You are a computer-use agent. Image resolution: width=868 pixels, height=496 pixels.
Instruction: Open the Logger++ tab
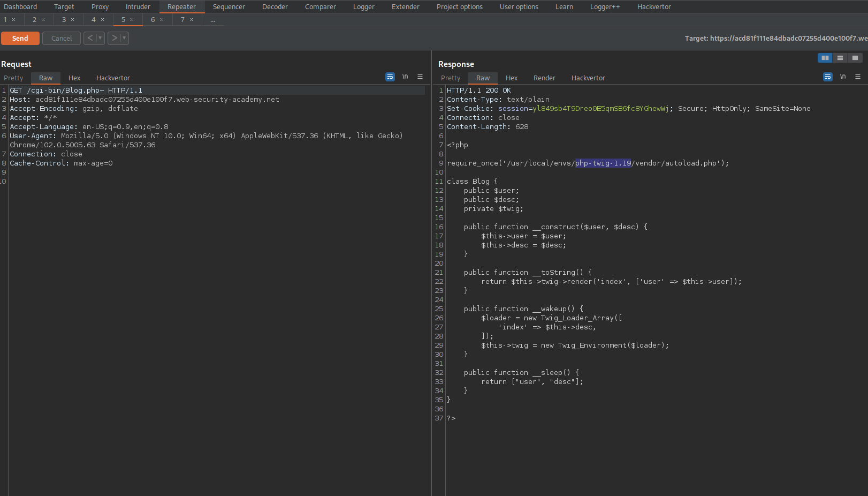[605, 7]
